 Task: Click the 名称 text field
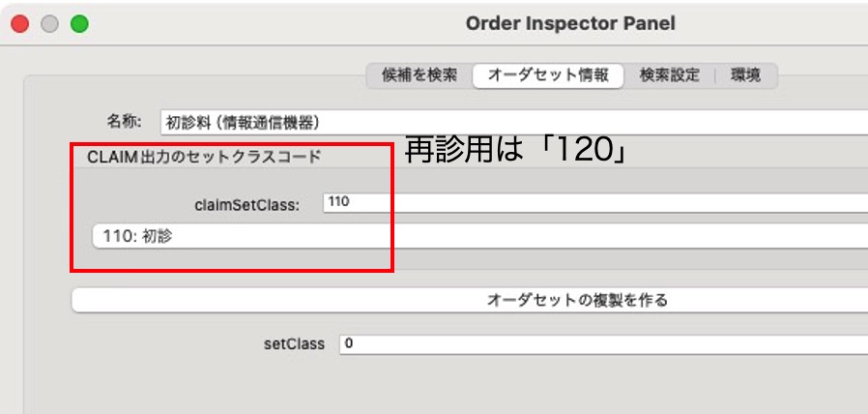click(x=512, y=122)
